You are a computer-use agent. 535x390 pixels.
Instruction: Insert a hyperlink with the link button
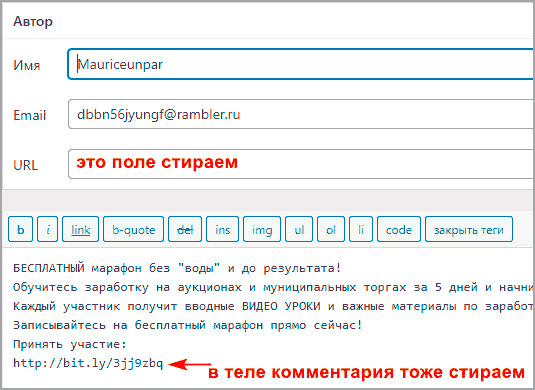click(x=81, y=229)
